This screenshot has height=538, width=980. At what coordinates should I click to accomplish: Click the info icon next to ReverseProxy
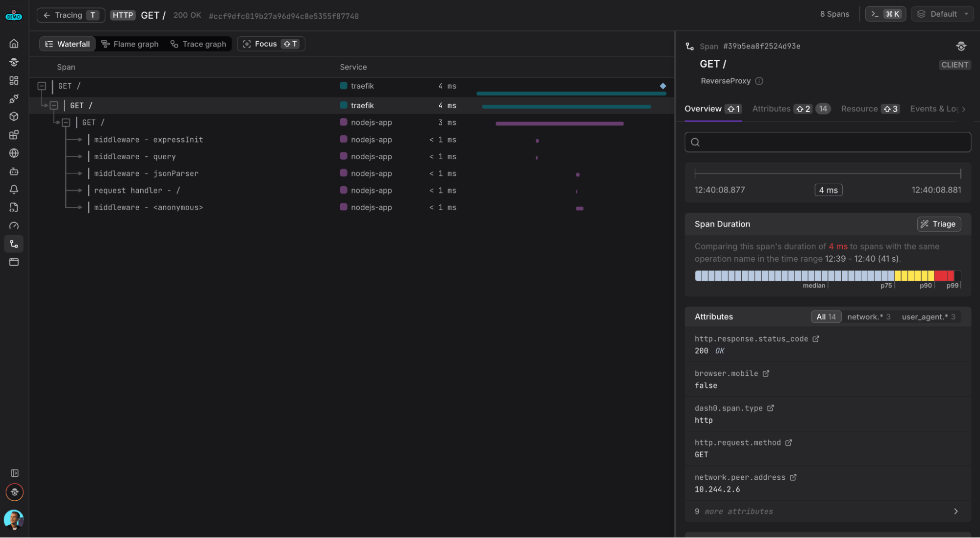(x=759, y=81)
